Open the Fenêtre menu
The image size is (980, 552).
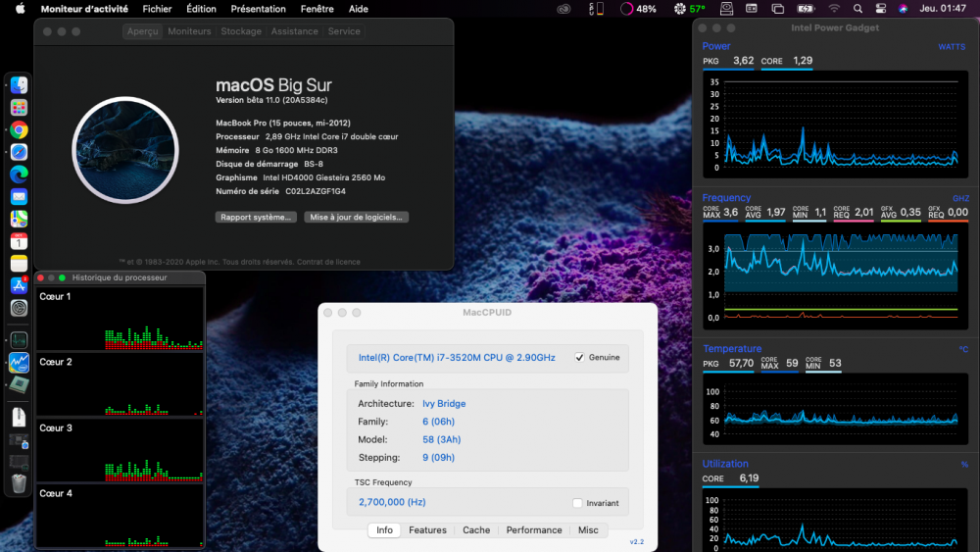click(x=317, y=9)
